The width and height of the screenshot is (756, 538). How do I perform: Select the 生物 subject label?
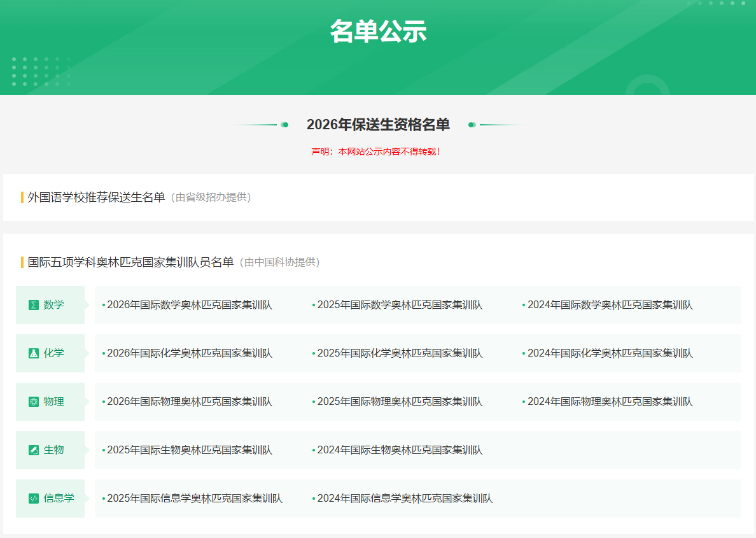[53, 450]
